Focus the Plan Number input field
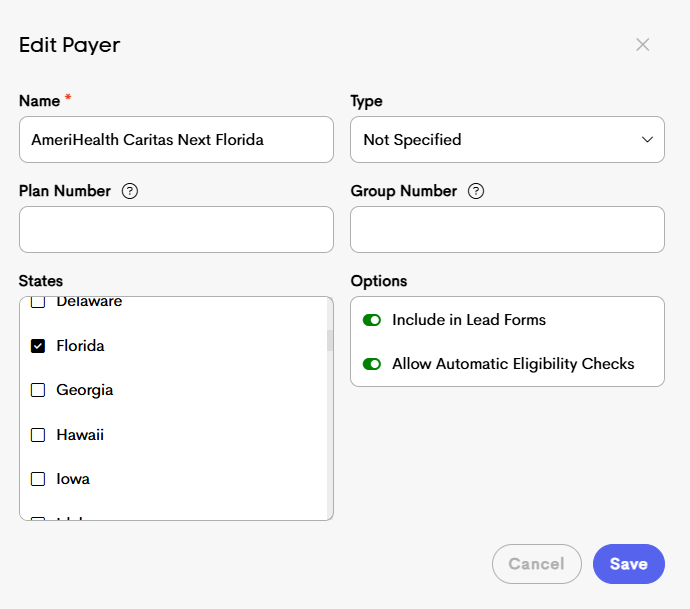The height and width of the screenshot is (609, 690). (176, 230)
